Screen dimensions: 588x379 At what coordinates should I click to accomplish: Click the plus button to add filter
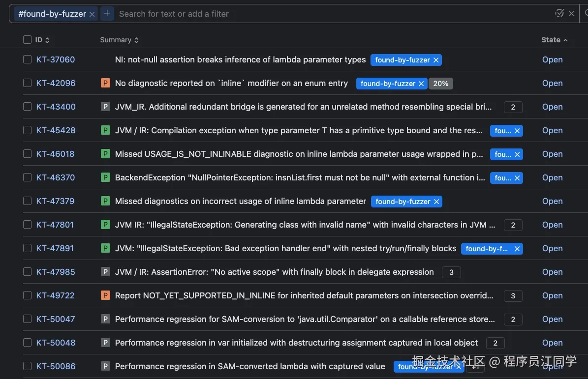click(107, 14)
